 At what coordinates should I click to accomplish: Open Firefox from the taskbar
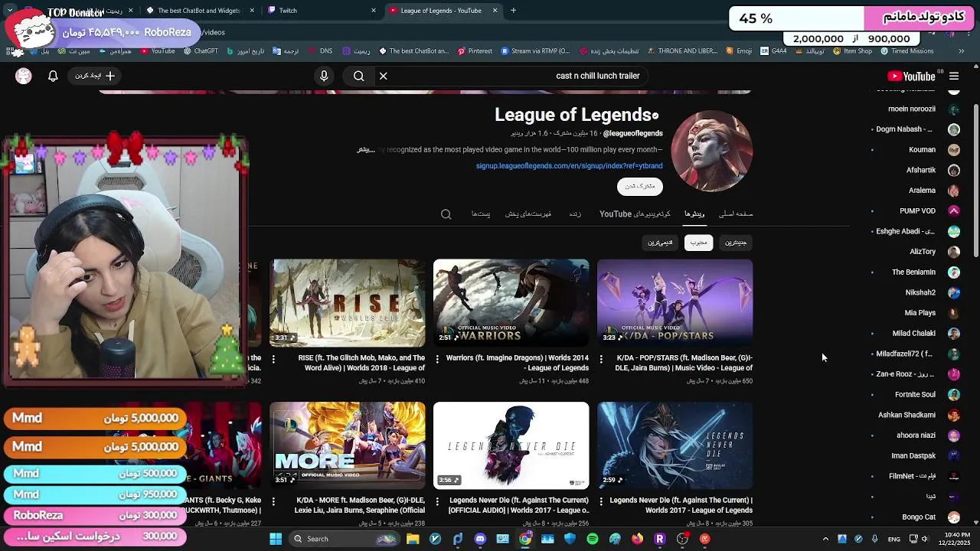click(x=638, y=539)
